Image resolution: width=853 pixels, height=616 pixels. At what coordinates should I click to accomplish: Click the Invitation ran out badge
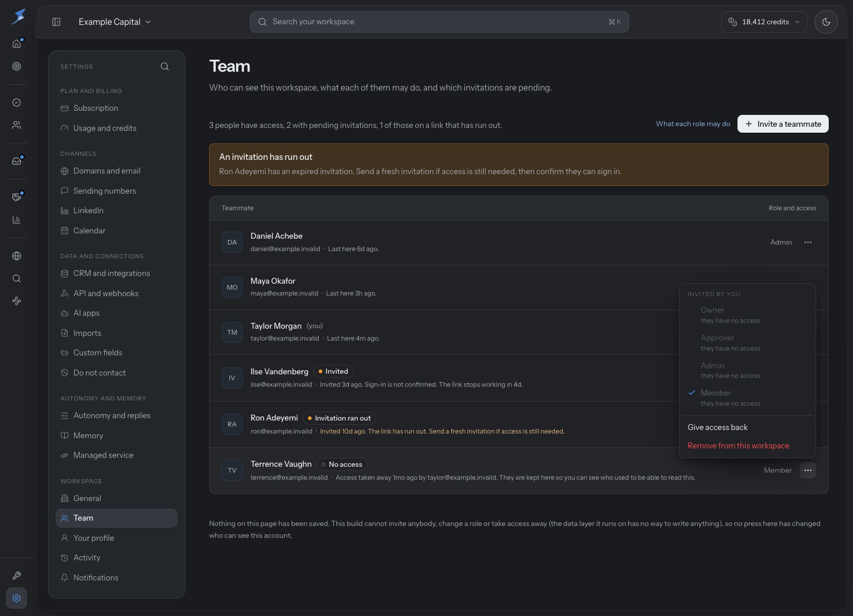pyautogui.click(x=339, y=418)
